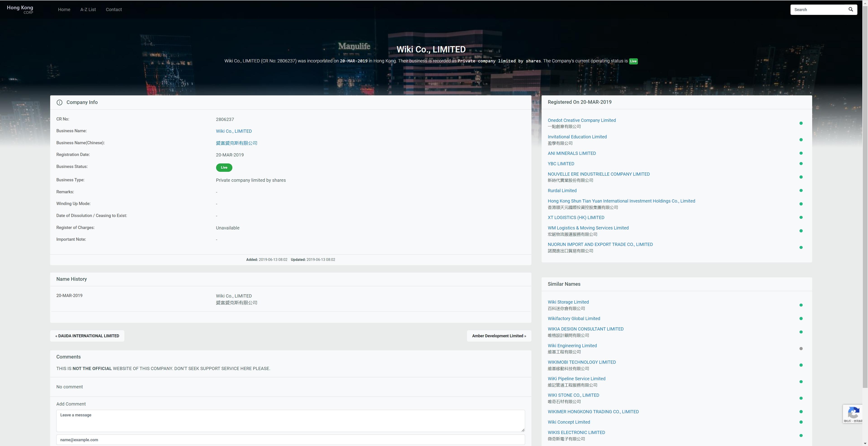Image resolution: width=868 pixels, height=446 pixels.
Task: Go to previous company DAUDA INTERNATIONAL LIMITED
Action: click(x=87, y=336)
